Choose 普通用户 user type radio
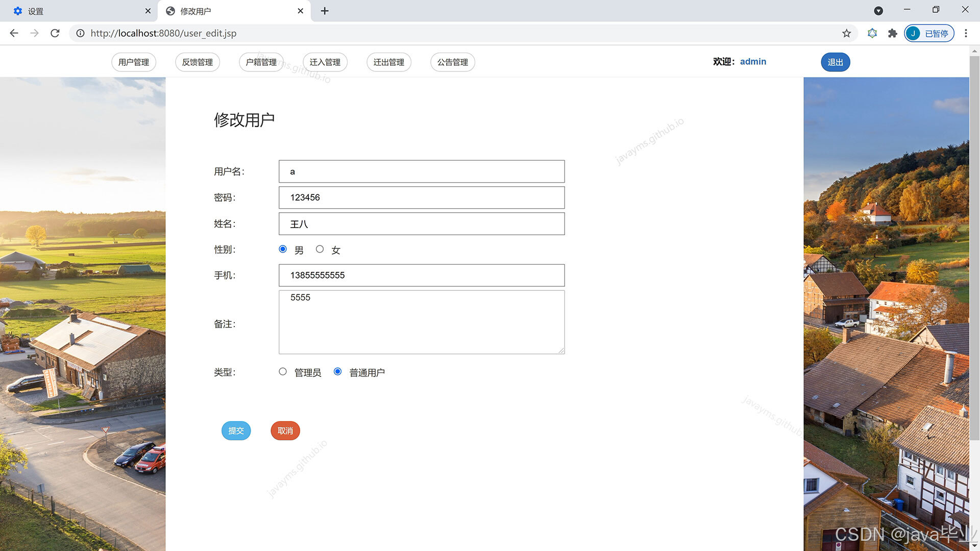 click(x=337, y=371)
